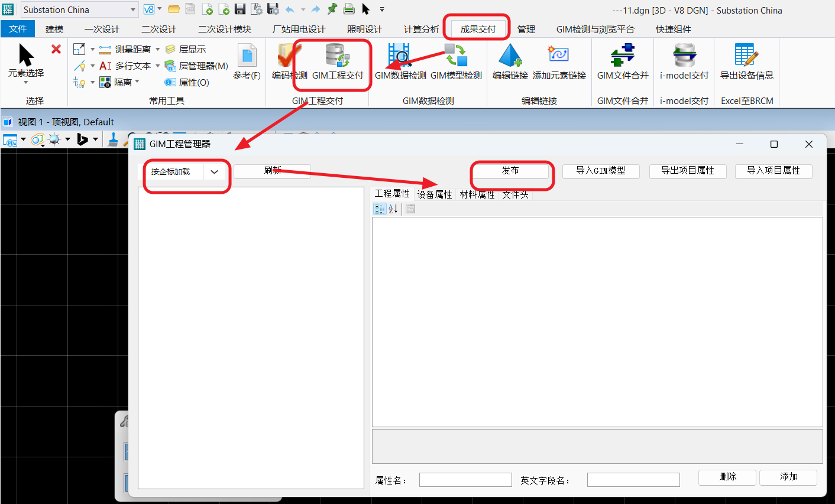Click the display style sun-sphere icon
This screenshot has width=835, height=504.
coord(54,139)
